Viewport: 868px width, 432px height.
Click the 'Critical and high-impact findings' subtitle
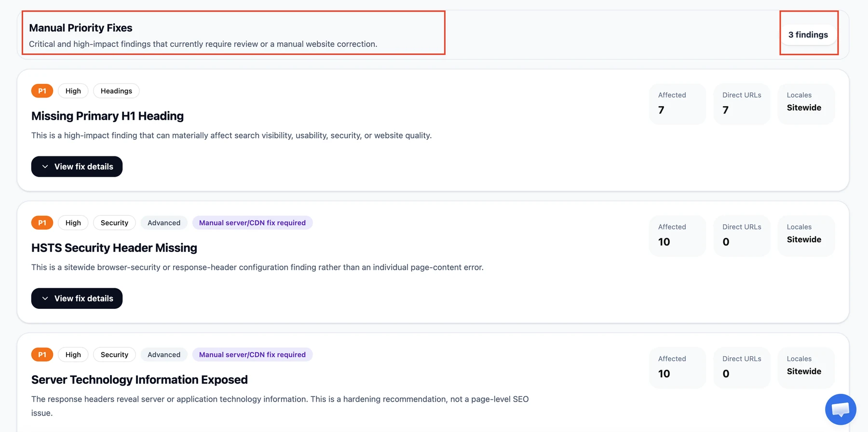point(203,44)
